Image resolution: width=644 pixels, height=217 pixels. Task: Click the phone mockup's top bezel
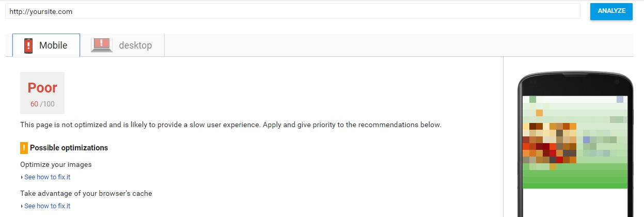tap(575, 84)
